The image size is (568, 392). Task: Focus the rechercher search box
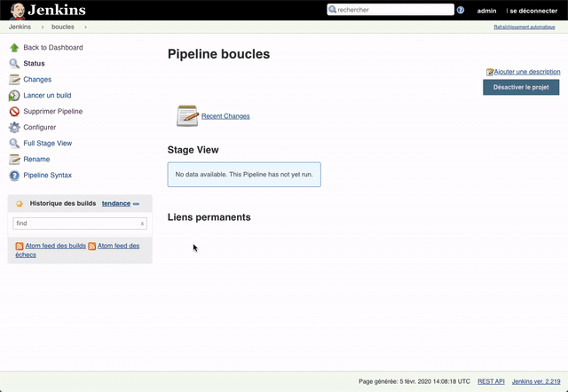click(x=390, y=10)
